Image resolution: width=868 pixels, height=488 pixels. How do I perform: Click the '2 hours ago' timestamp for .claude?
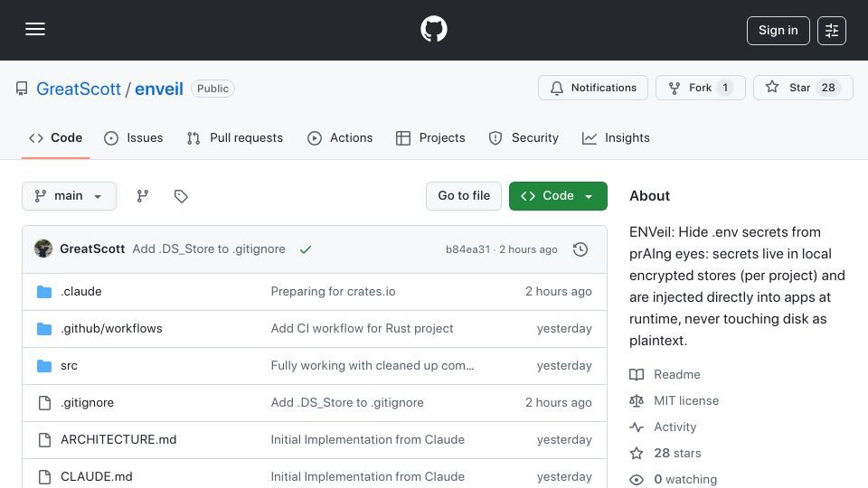point(558,292)
